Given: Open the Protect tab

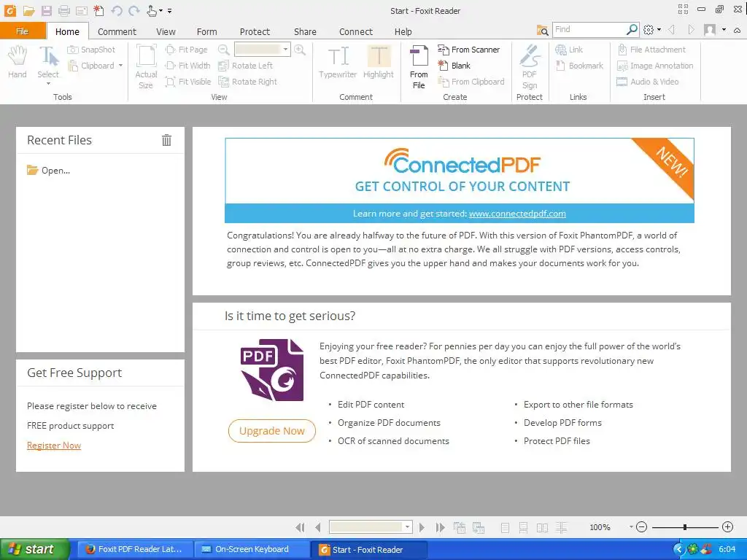Looking at the screenshot, I should click(x=255, y=32).
